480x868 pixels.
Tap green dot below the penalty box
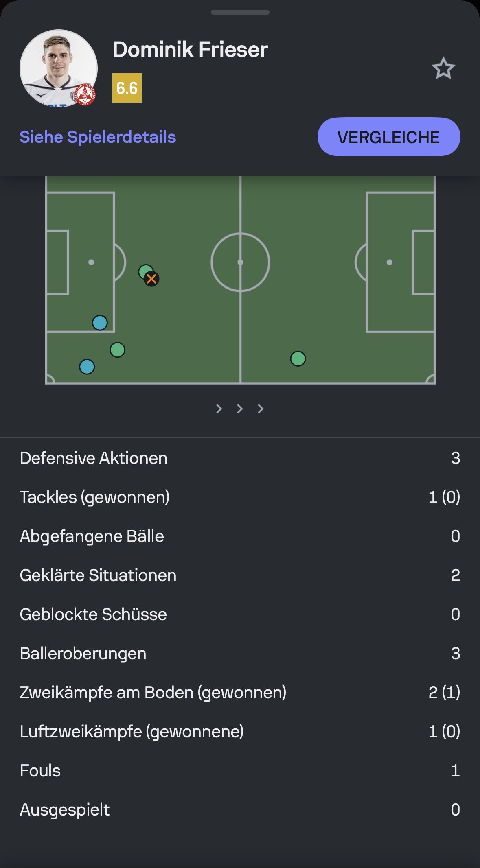(x=117, y=350)
